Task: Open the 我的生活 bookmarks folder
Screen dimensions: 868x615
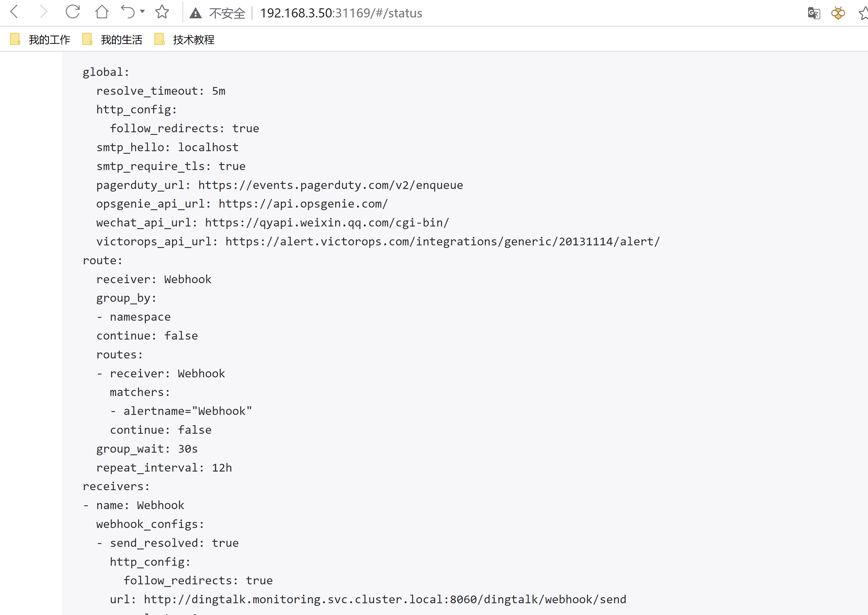Action: click(122, 40)
